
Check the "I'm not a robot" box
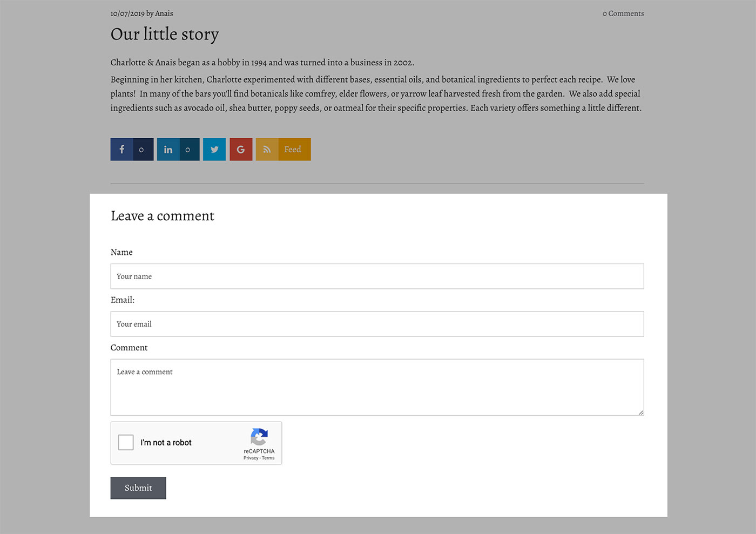(x=126, y=442)
